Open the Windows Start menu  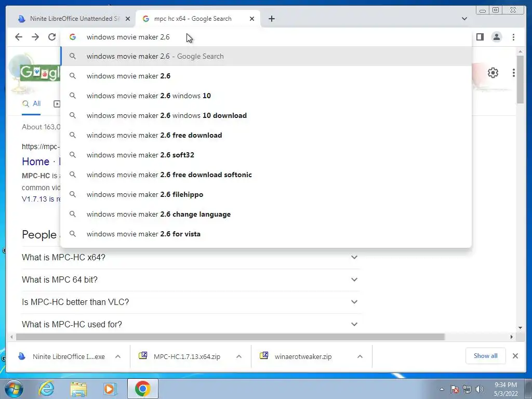pyautogui.click(x=14, y=389)
